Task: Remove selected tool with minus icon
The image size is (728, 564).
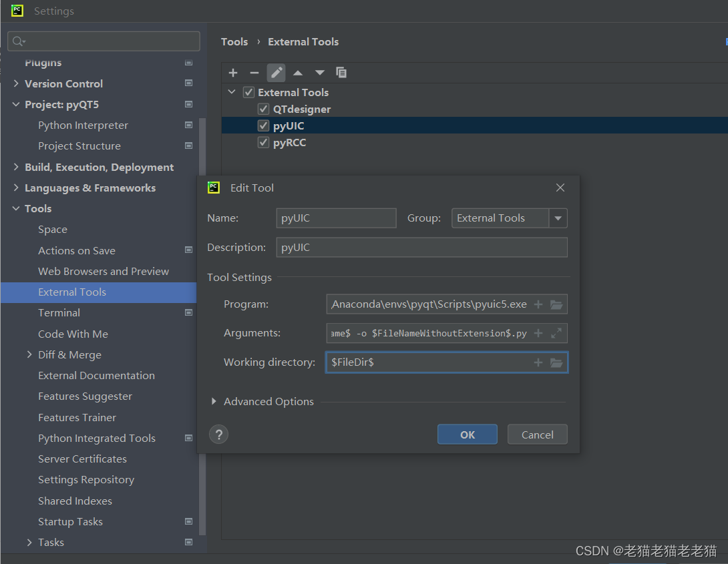Action: (254, 73)
